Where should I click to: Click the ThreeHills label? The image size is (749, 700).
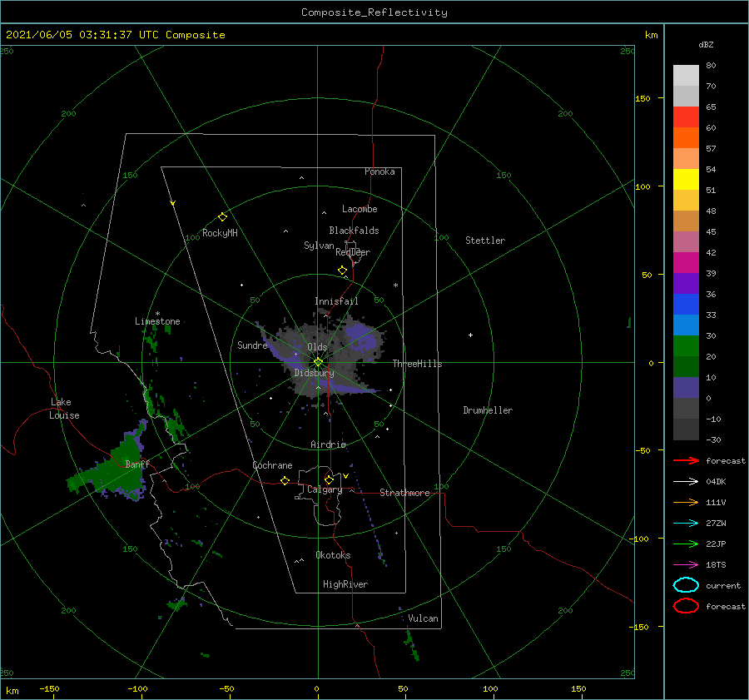(x=417, y=364)
